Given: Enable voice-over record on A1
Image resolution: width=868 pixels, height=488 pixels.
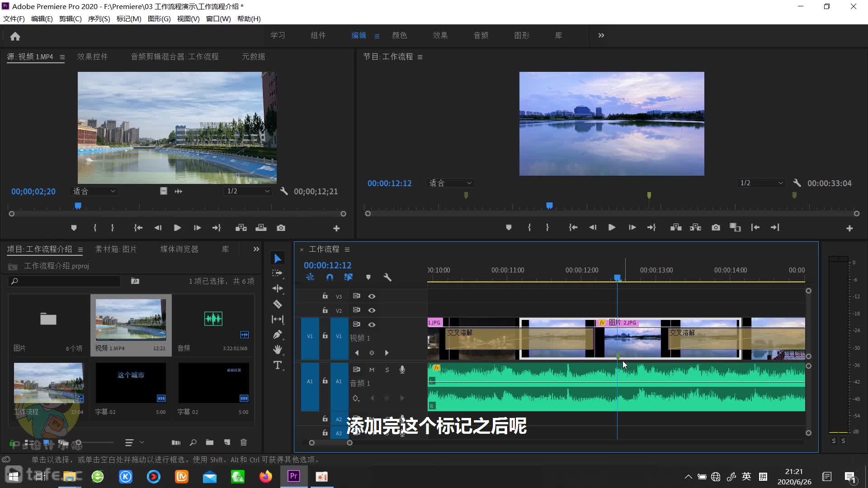Looking at the screenshot, I should point(402,370).
